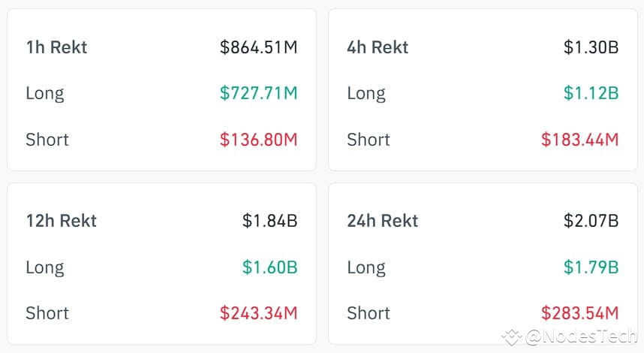644x353 pixels.
Task: Click the Short label in 24h card
Action: click(369, 313)
